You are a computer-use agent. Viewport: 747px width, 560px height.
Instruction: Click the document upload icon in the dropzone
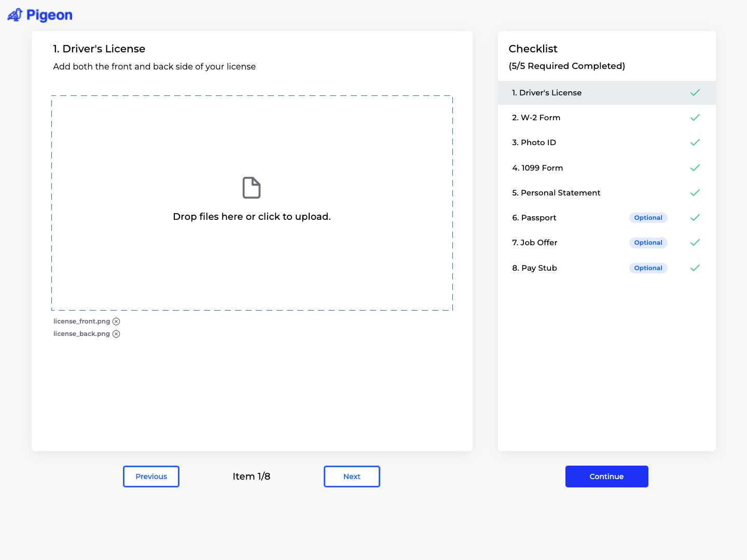tap(251, 187)
